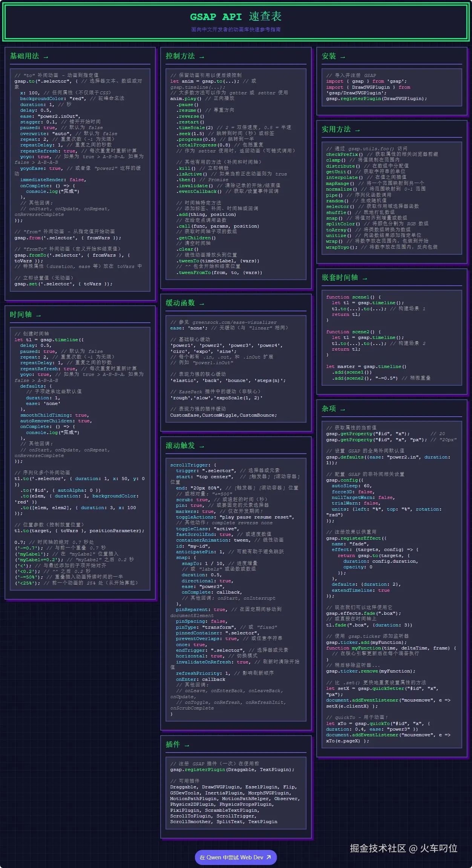Click the .restart() method line
The height and width of the screenshot is (868, 472).
click(x=190, y=122)
